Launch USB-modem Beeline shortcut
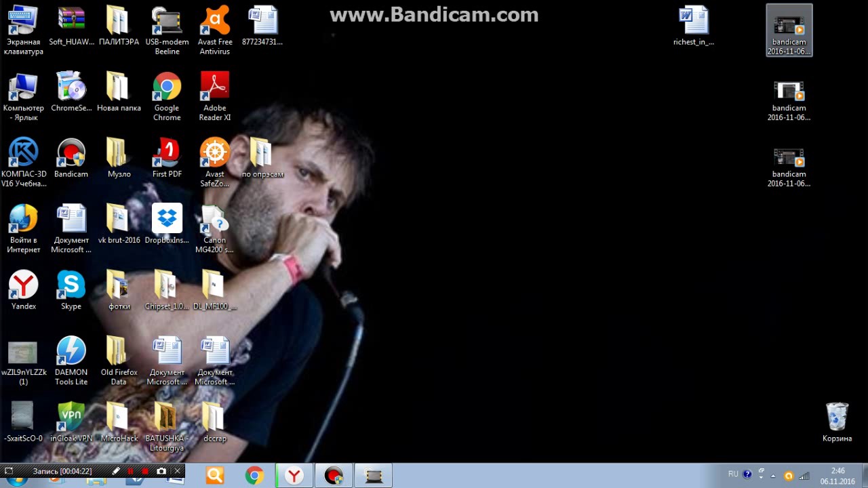The width and height of the screenshot is (868, 488). [x=167, y=30]
